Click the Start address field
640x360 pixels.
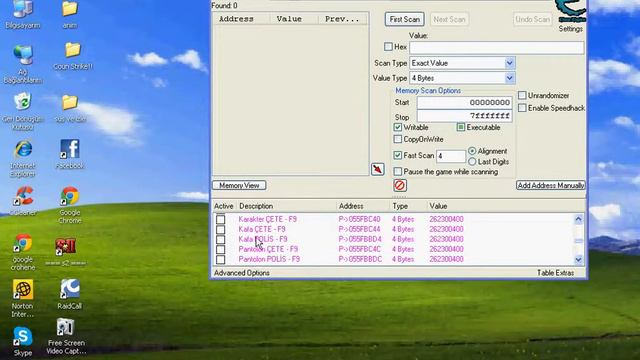tap(464, 102)
